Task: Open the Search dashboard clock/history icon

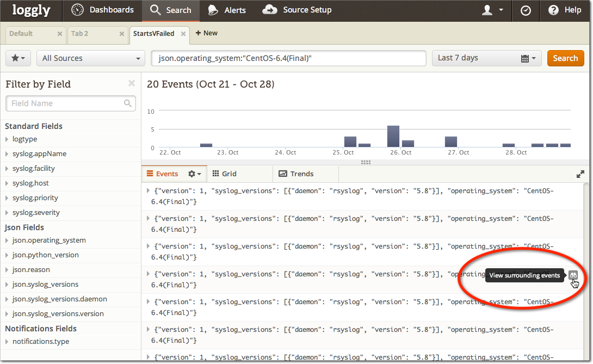Action: tap(525, 10)
